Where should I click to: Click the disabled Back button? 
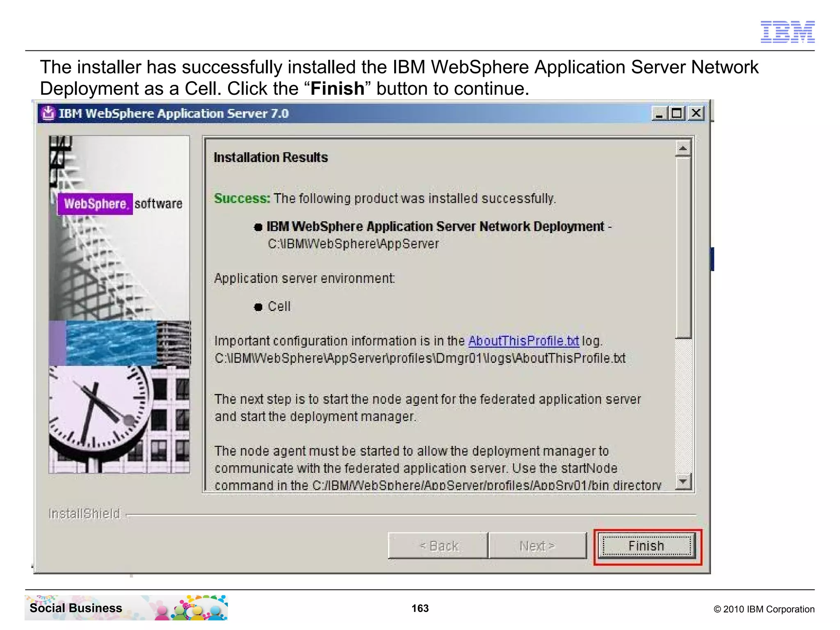(438, 546)
